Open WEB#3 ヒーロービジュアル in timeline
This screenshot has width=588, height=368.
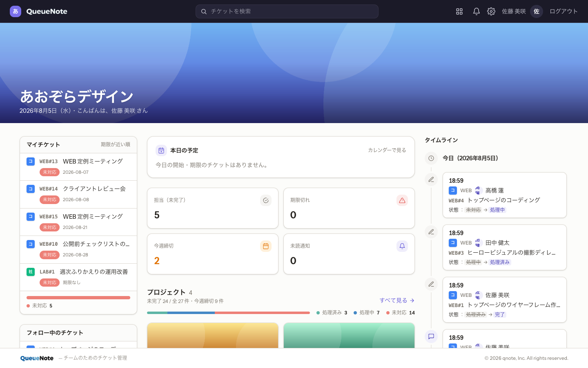(x=502, y=253)
